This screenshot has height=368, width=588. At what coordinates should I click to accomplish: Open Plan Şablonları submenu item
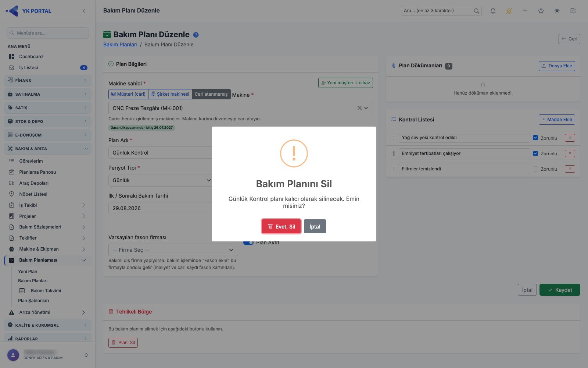[33, 301]
